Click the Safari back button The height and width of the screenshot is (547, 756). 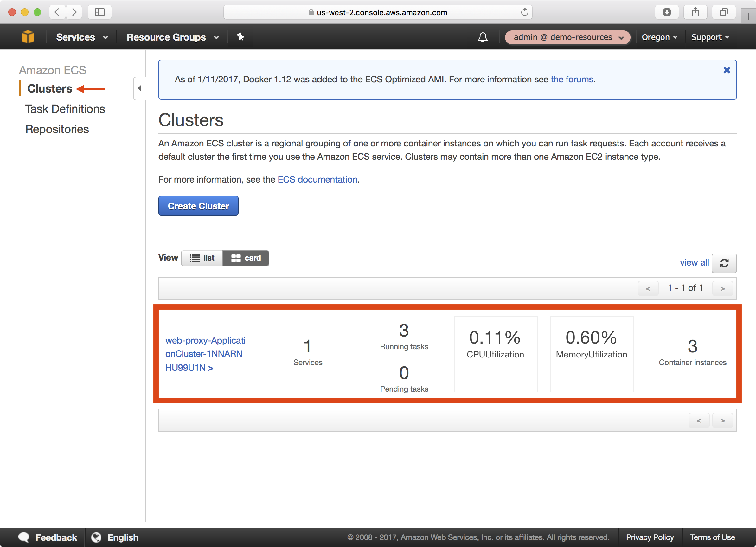tap(57, 12)
